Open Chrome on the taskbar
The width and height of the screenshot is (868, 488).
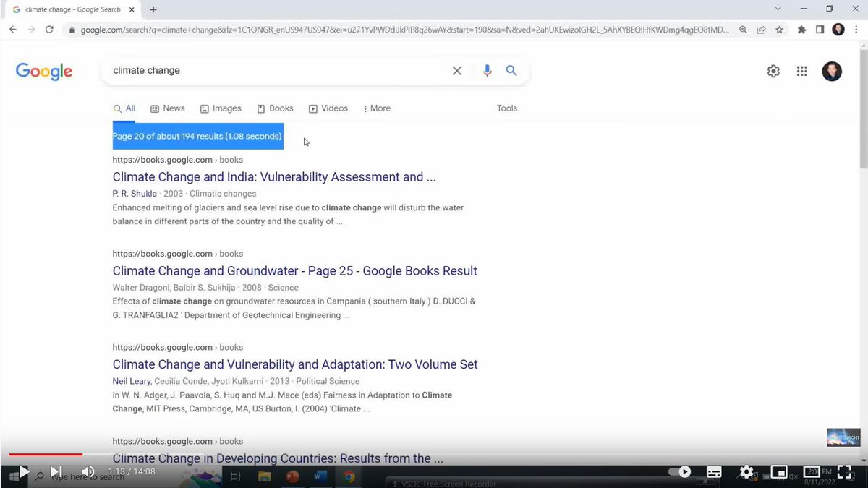click(x=349, y=476)
